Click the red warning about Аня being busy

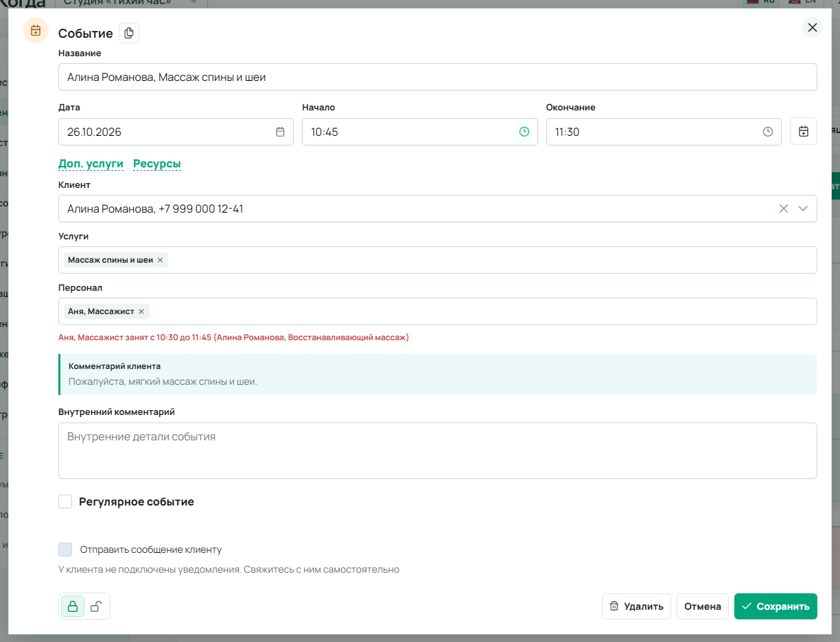click(x=233, y=337)
